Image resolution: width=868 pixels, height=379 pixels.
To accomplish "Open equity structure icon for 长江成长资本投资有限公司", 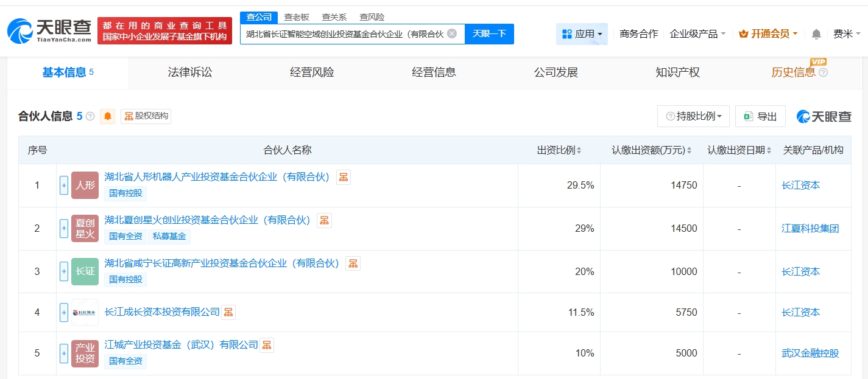I will pos(228,312).
